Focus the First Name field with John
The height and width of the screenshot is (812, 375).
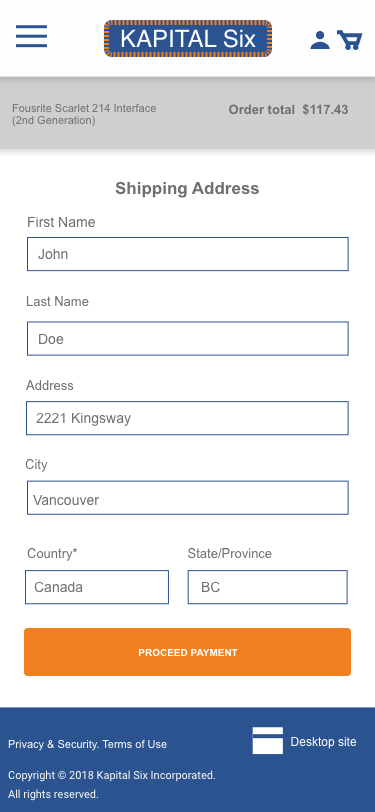188,254
